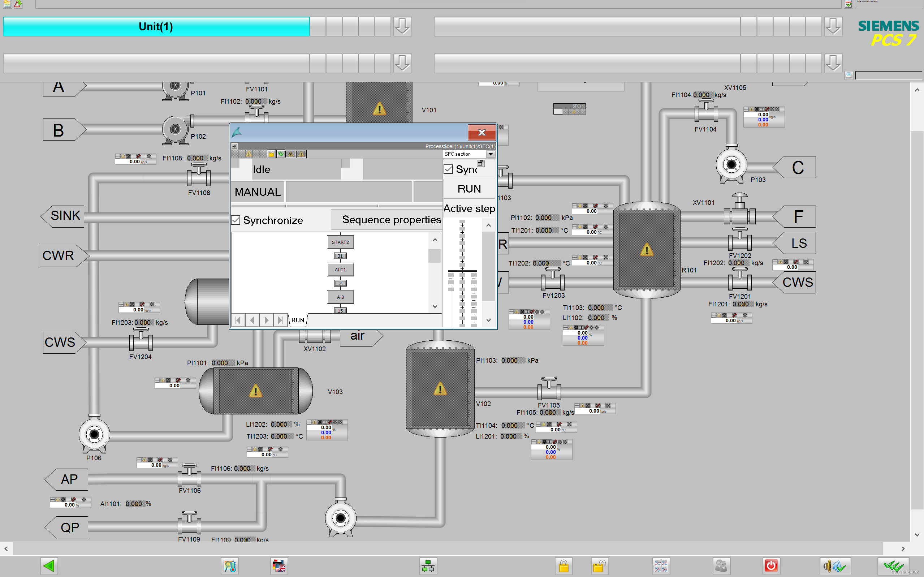Click the next-tab arrow beside RUN
924x577 pixels.
pos(266,320)
